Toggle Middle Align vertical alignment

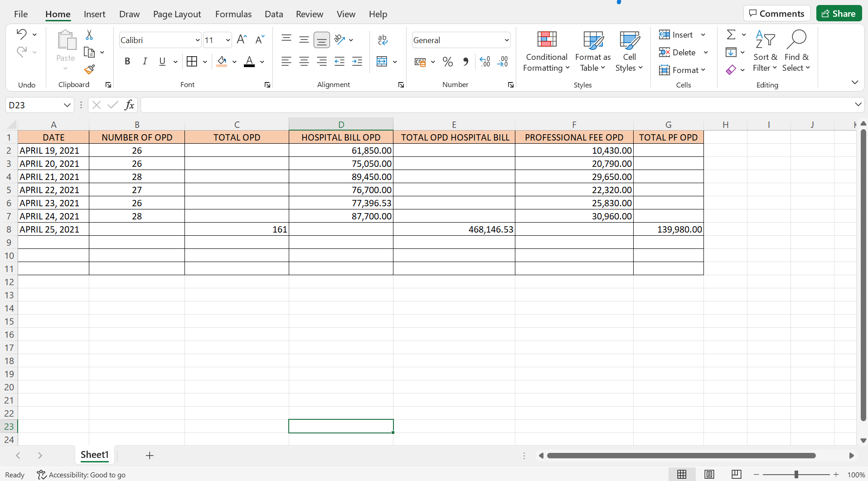(304, 40)
